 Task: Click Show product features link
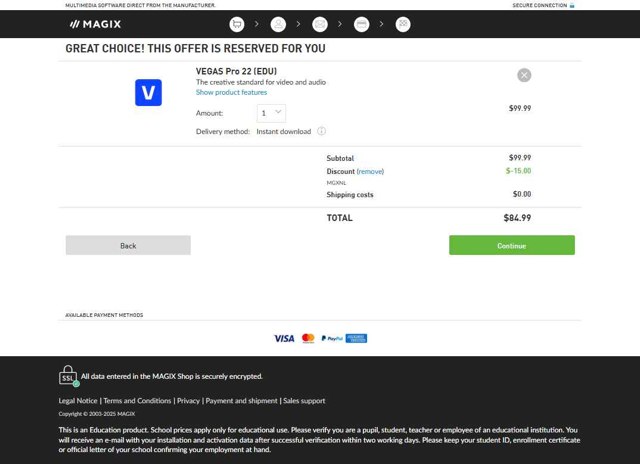(x=231, y=92)
